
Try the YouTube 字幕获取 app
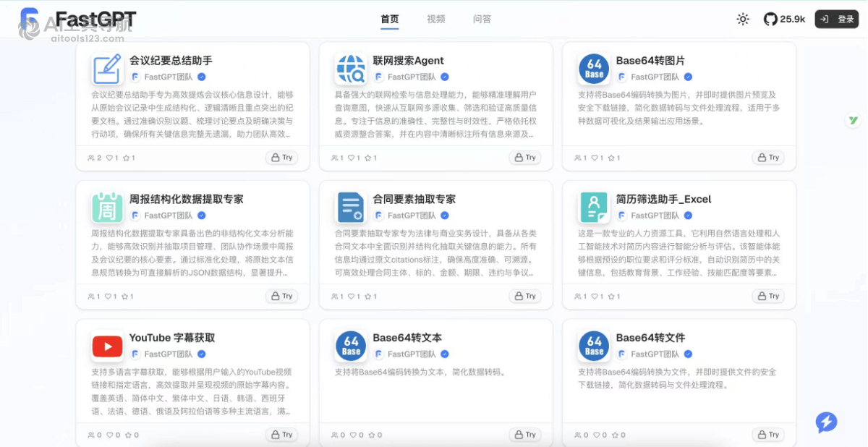pyautogui.click(x=282, y=435)
